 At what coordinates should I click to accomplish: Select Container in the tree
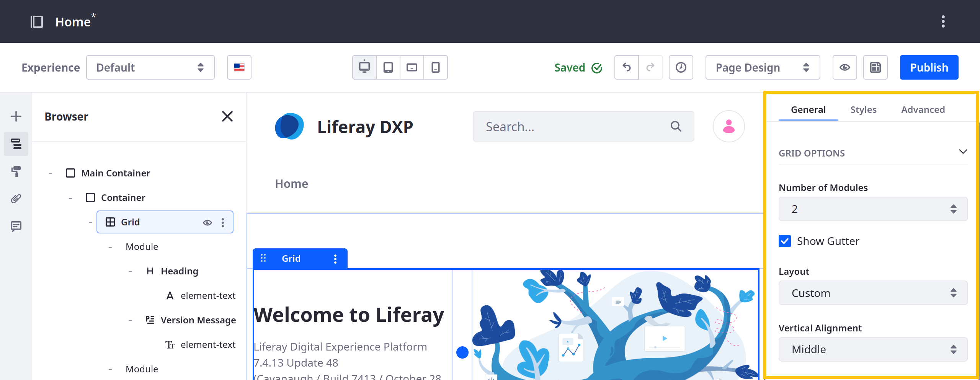(x=123, y=197)
